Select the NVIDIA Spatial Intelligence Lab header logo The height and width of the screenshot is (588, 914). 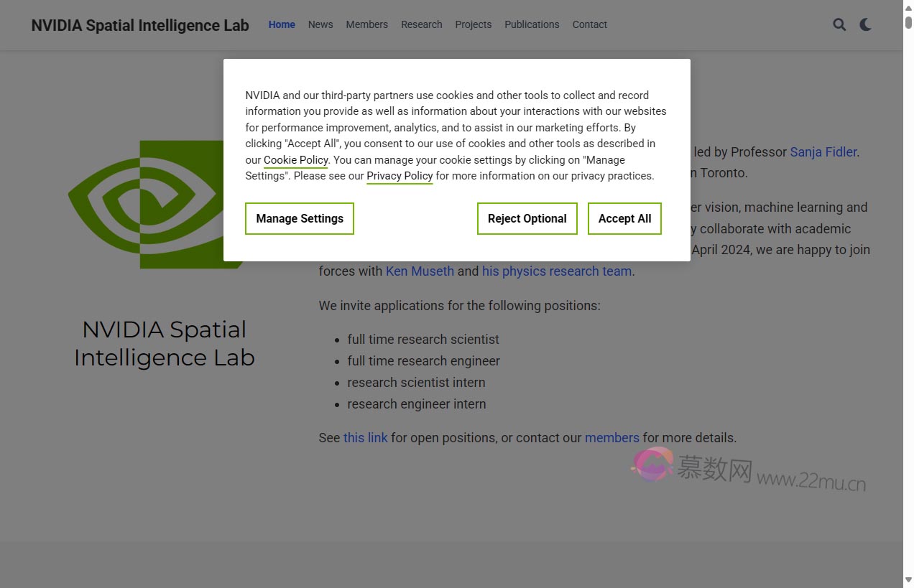pos(139,25)
